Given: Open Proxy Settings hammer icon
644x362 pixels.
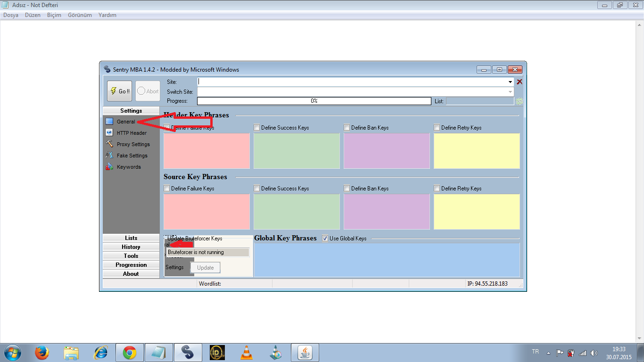Looking at the screenshot, I should click(109, 144).
